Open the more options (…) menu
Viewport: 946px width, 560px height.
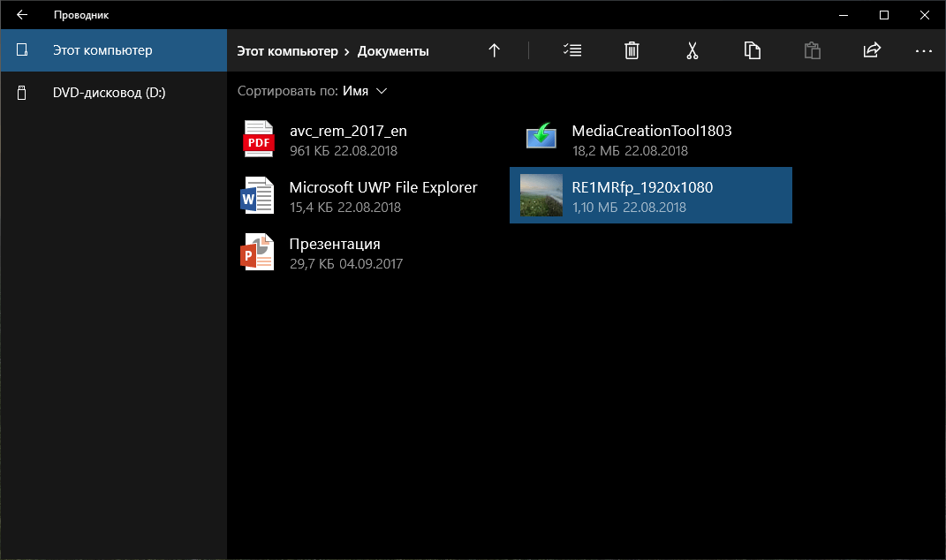pos(923,50)
